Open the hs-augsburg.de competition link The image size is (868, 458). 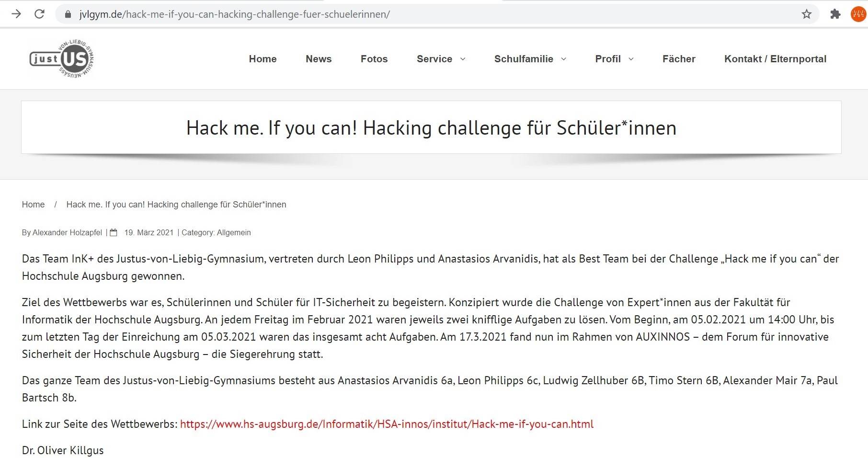click(x=387, y=424)
